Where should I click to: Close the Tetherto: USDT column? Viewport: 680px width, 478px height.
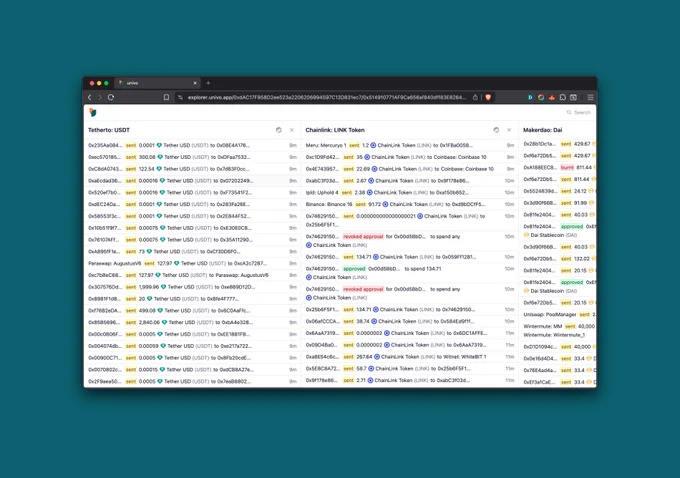coord(291,130)
